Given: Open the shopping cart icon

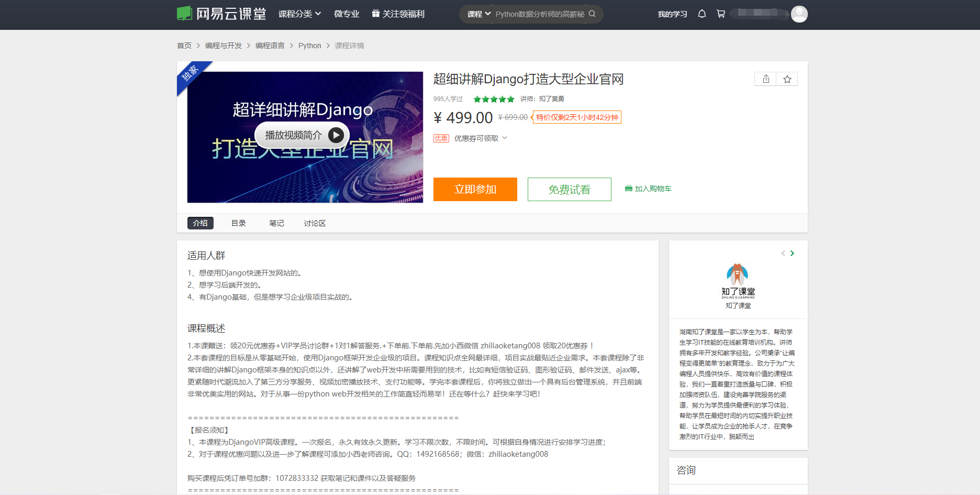Looking at the screenshot, I should [x=721, y=14].
